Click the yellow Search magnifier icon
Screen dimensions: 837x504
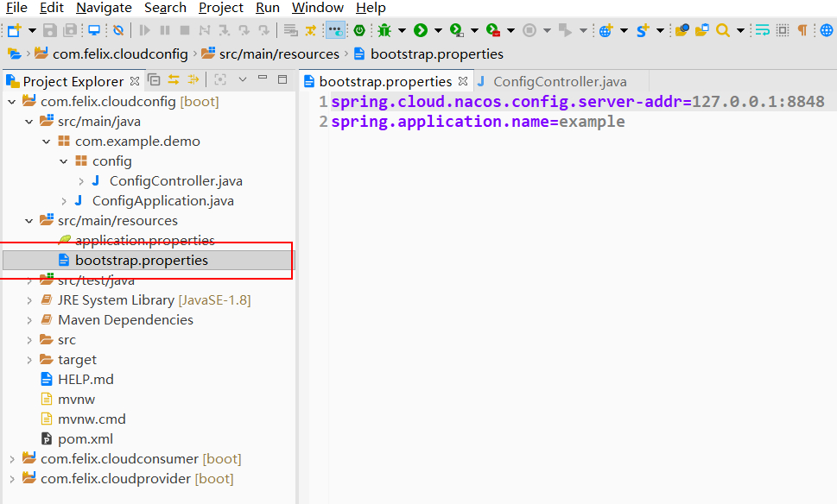pyautogui.click(x=723, y=30)
